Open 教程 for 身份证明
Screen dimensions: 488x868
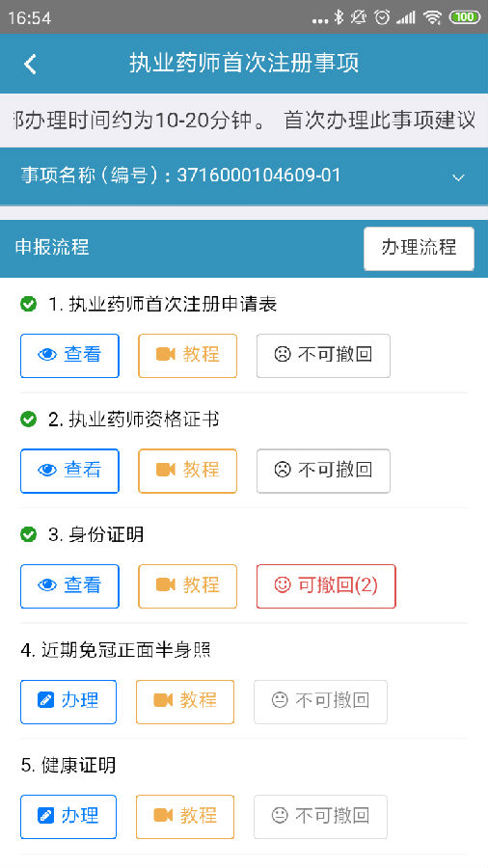[187, 585]
